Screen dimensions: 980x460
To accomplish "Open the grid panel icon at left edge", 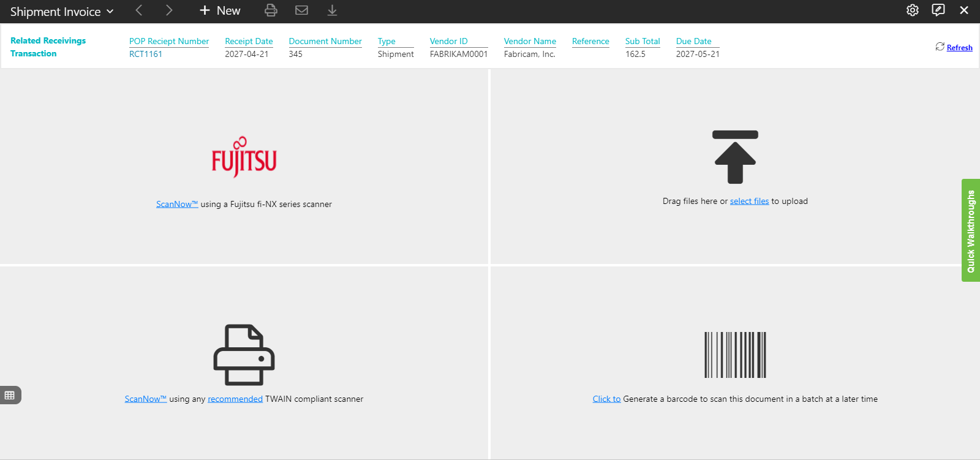I will click(10, 395).
